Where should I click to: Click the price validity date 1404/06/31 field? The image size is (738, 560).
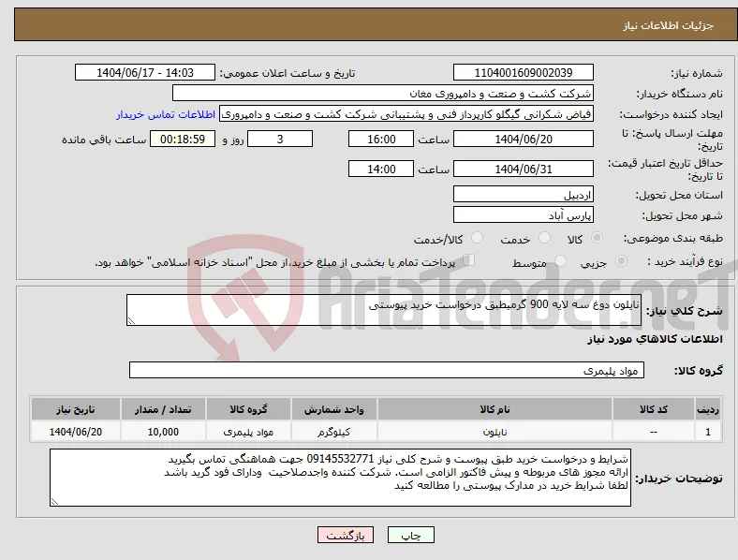point(523,169)
